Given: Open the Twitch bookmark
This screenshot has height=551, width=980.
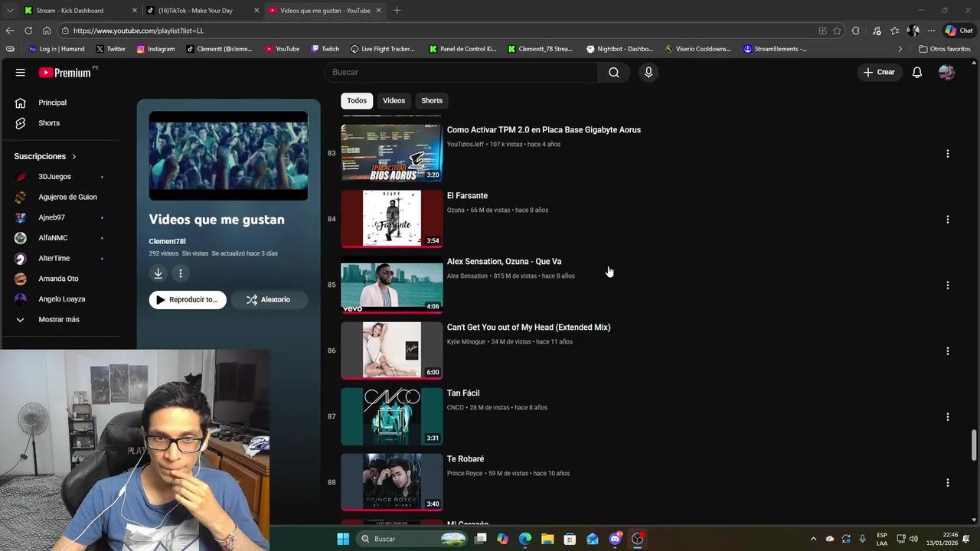Looking at the screenshot, I should [x=325, y=49].
